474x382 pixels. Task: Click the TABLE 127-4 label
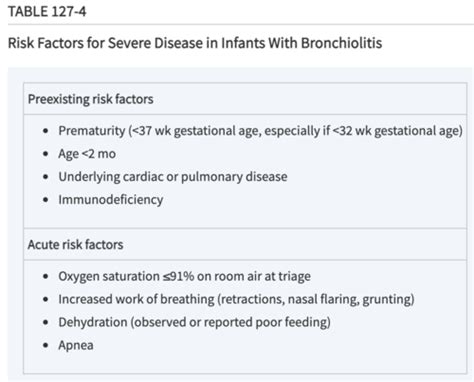click(x=47, y=12)
